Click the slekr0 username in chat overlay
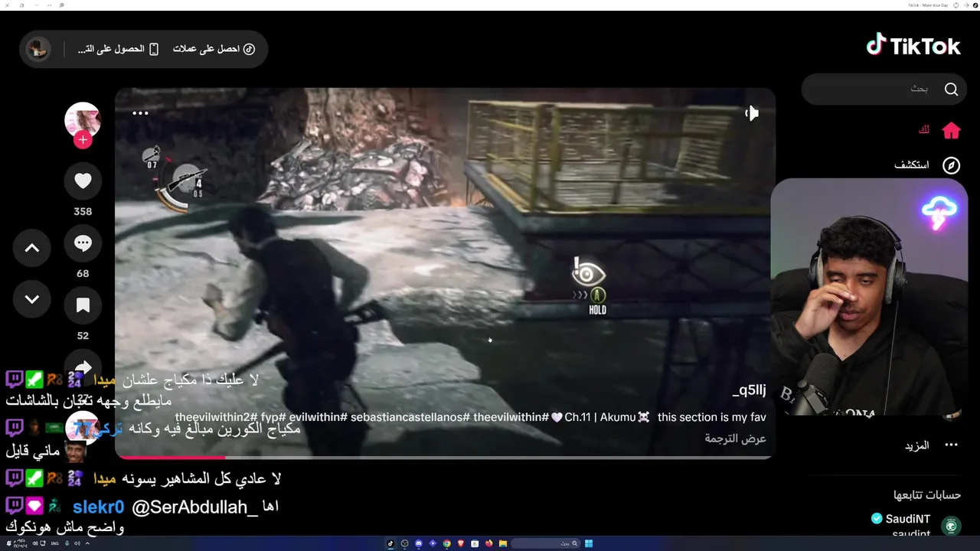The height and width of the screenshot is (551, 980). point(98,507)
